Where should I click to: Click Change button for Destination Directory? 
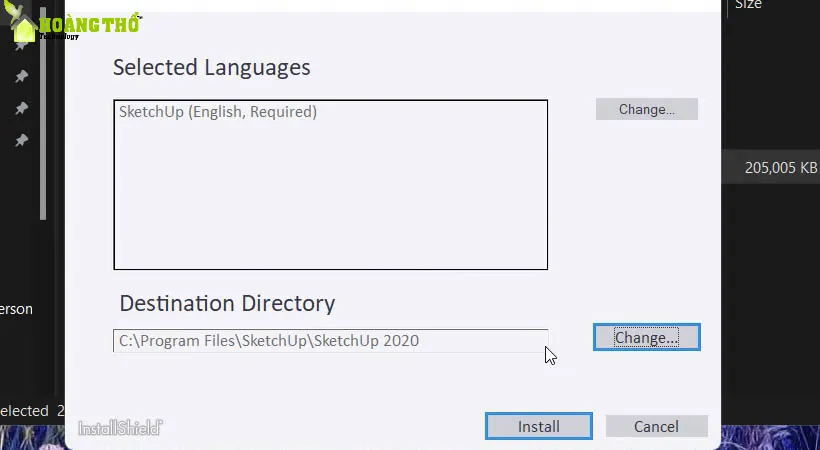click(646, 338)
